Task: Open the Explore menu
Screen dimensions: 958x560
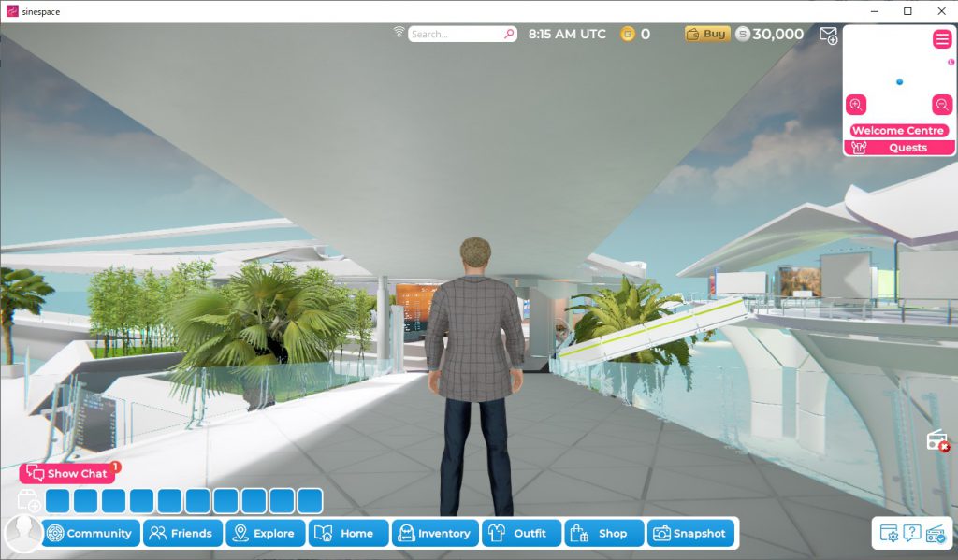Action: tap(264, 533)
